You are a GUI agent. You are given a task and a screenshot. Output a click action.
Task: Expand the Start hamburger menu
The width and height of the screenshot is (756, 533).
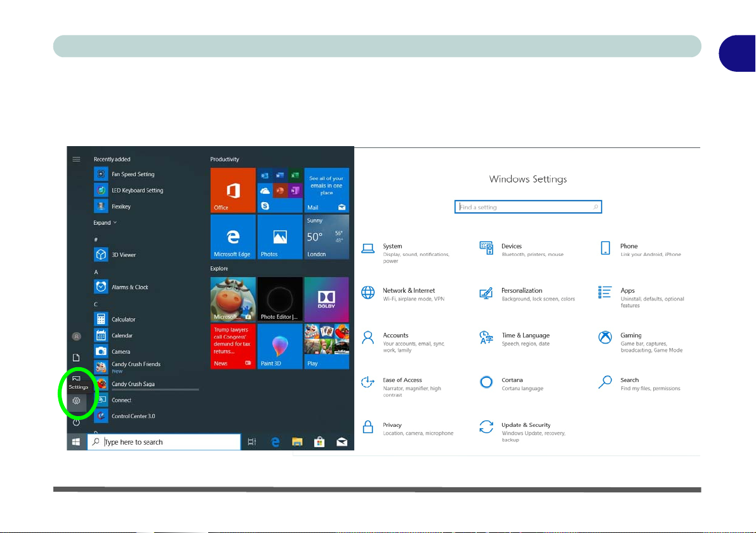point(76,159)
